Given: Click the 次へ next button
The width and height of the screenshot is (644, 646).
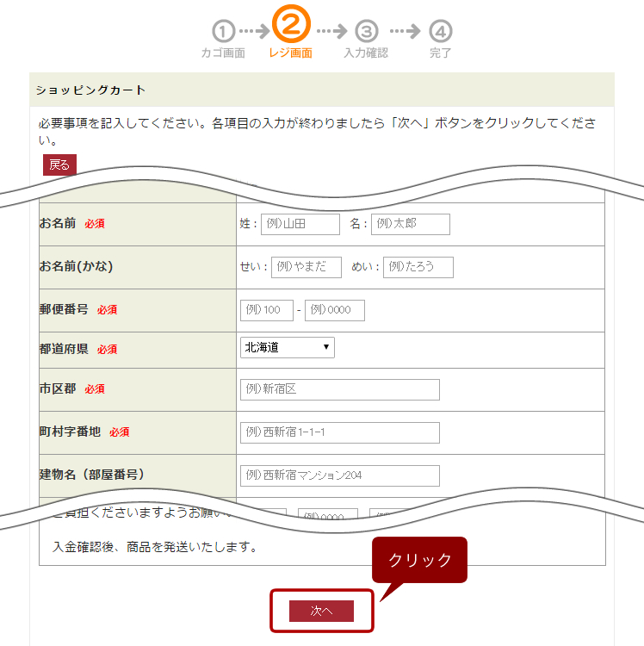Looking at the screenshot, I should point(322,611).
